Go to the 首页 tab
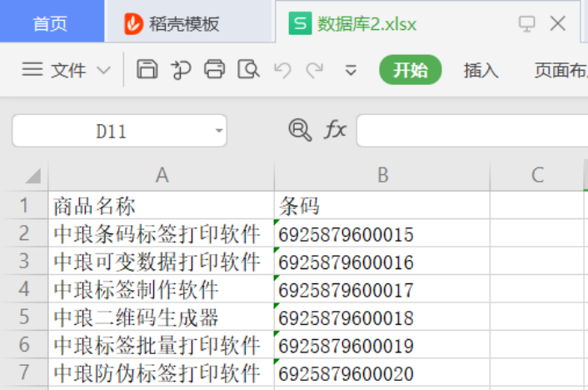Image resolution: width=588 pixels, height=390 pixels. pyautogui.click(x=50, y=23)
